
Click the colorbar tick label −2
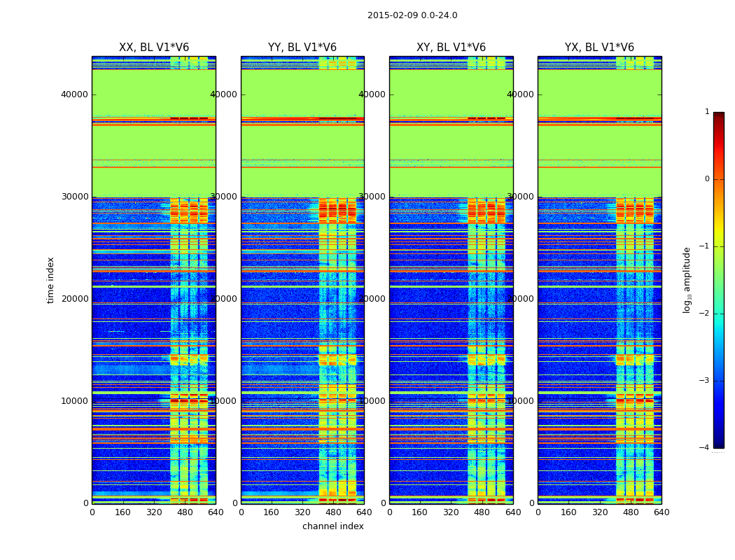(704, 313)
